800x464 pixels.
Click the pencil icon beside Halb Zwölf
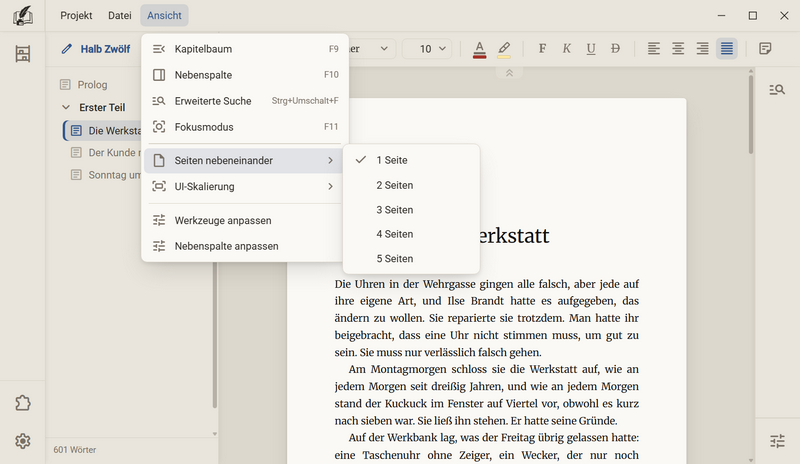point(66,49)
